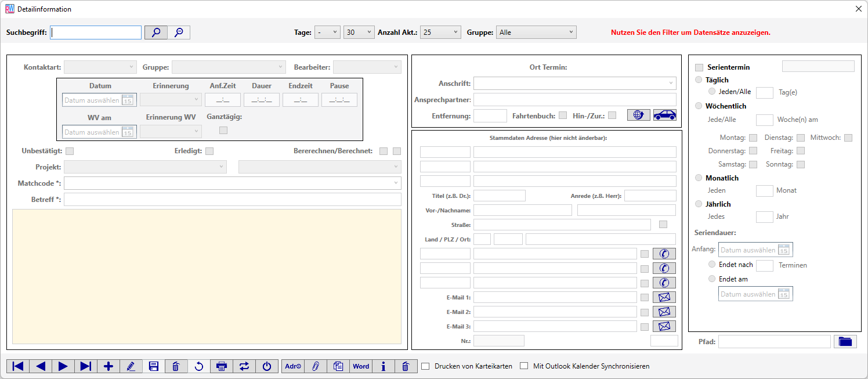
Task: Click the two-arrows swap icon
Action: [x=244, y=366]
